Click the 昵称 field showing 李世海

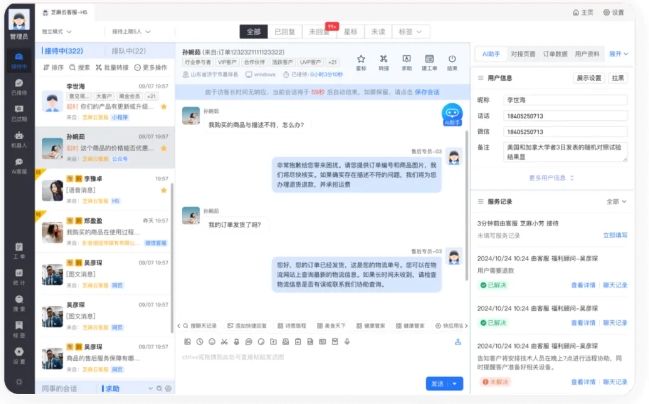(565, 100)
